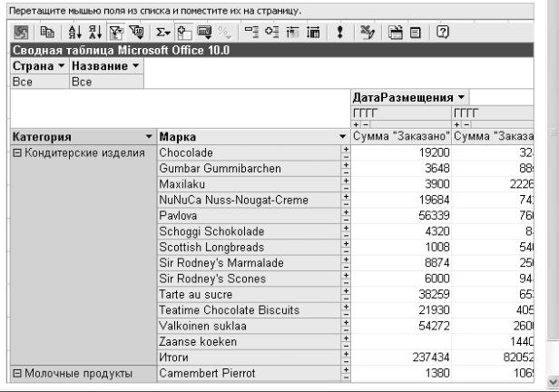Toggle the Subtotal toolbar icon
The image size is (559, 392).
pos(184,33)
